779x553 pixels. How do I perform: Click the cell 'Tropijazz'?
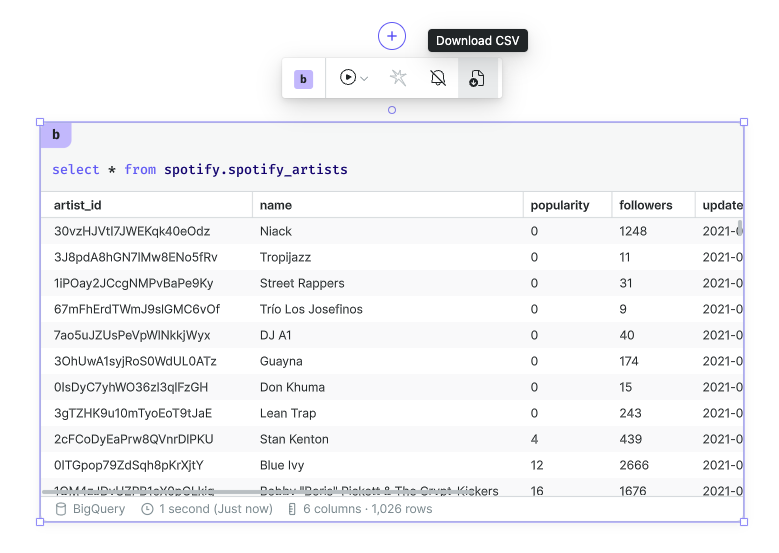[285, 257]
